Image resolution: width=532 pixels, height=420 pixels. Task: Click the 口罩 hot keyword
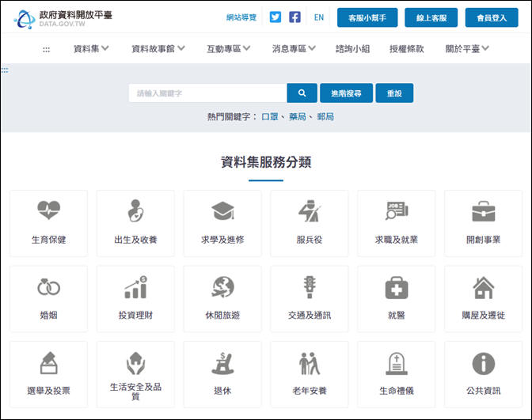270,117
